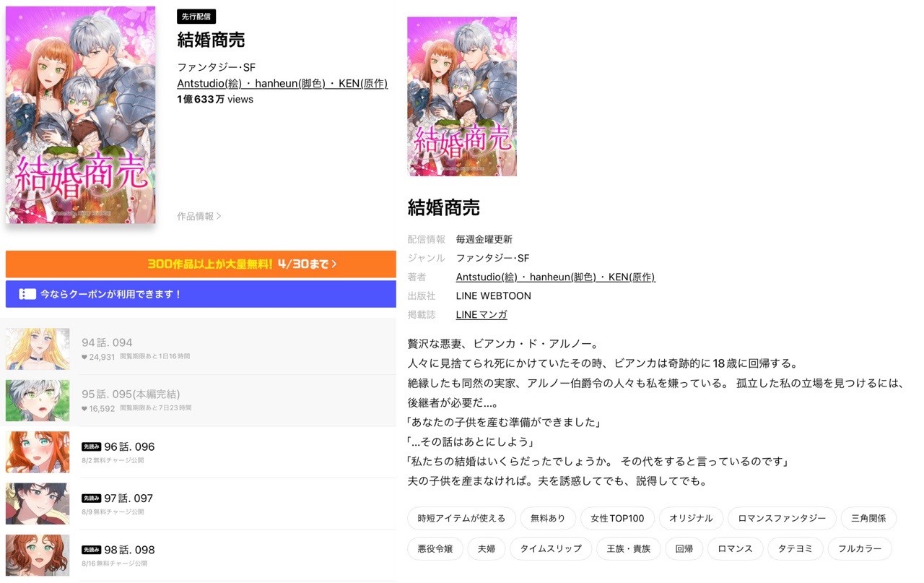Click the 先行配信 badge

196,17
